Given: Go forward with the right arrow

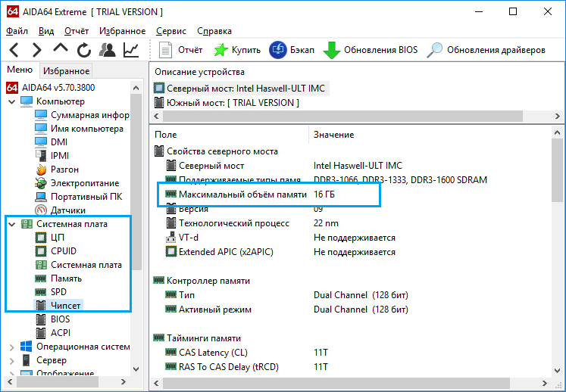Looking at the screenshot, I should 37,50.
